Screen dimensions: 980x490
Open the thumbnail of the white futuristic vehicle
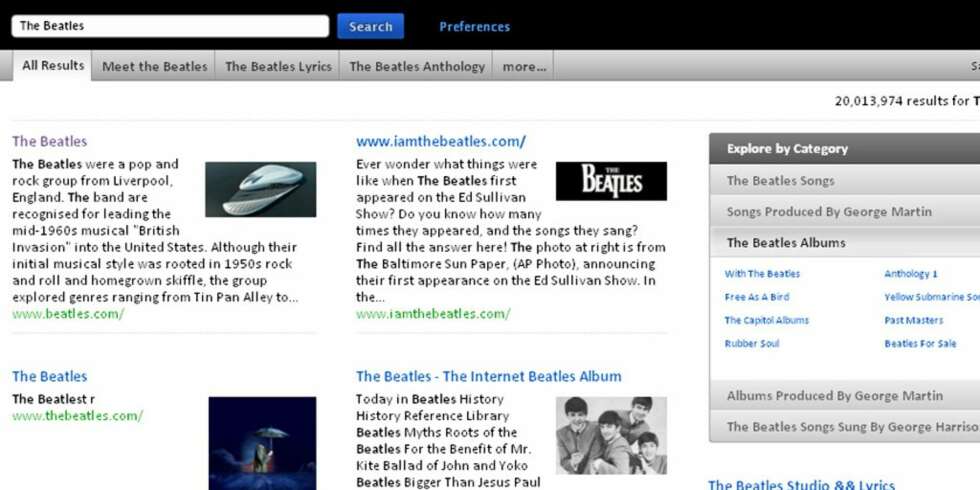261,189
